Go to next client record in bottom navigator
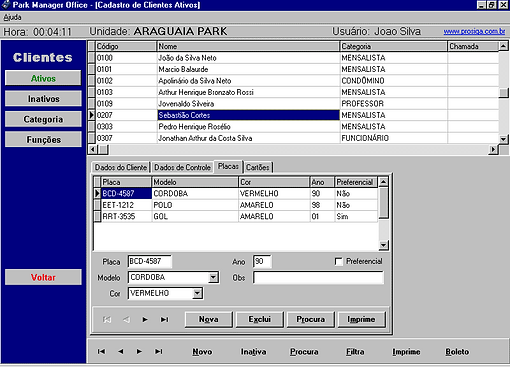510x367 pixels. (x=139, y=351)
